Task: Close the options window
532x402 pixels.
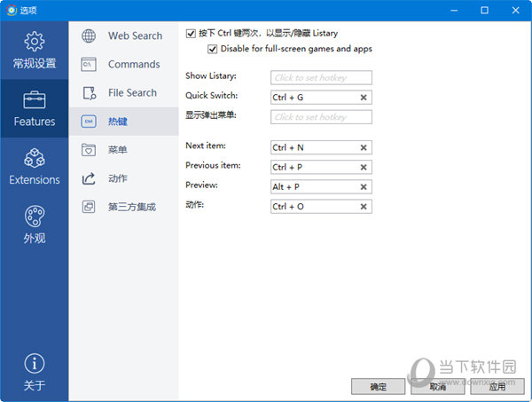Action: click(x=515, y=10)
